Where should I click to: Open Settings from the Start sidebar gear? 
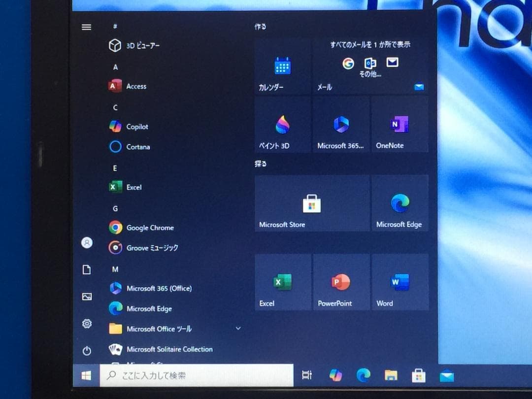pyautogui.click(x=87, y=324)
